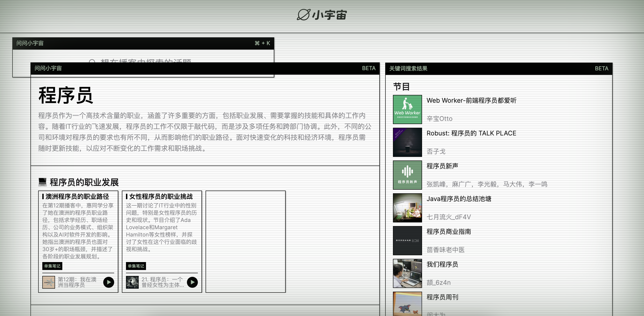Viewport: 644px width, 316px height.
Task: Open Web Worker-前端程序员都爱听 show title
Action: point(471,101)
